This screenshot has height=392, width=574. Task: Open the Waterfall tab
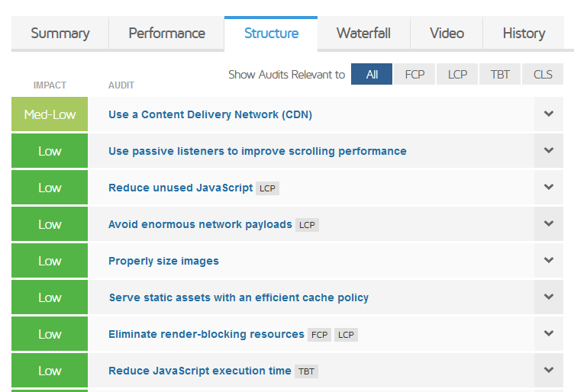tap(363, 34)
